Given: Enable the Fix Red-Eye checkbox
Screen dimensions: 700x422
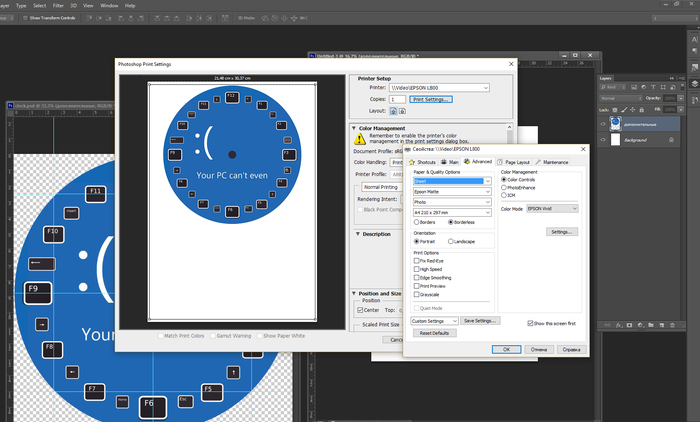Looking at the screenshot, I should 417,260.
